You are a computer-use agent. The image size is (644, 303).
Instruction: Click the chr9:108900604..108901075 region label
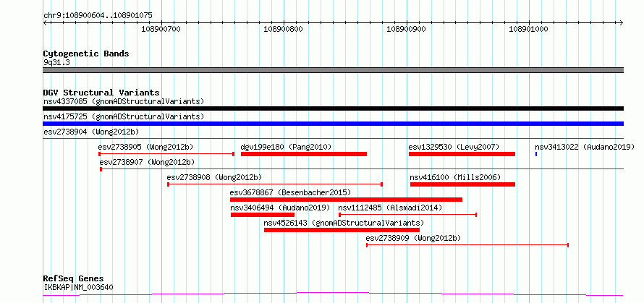tap(98, 15)
